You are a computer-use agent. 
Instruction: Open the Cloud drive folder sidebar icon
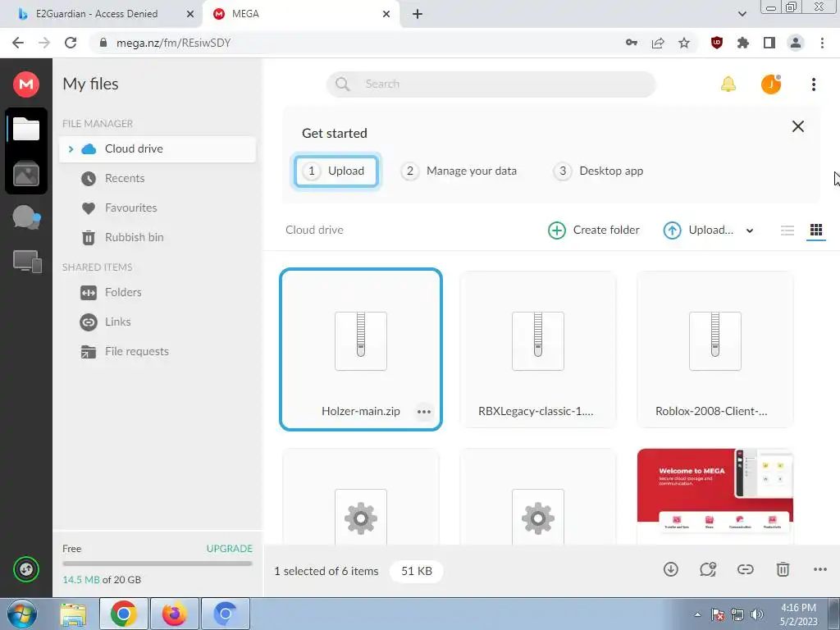point(26,129)
